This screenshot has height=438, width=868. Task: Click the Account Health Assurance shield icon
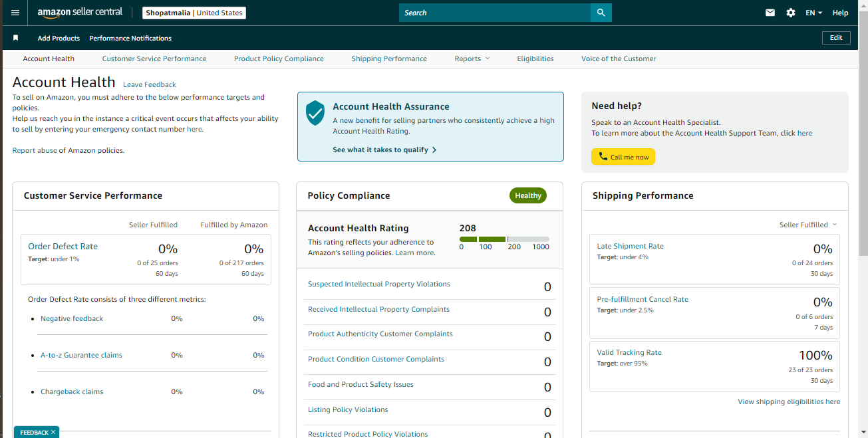coord(315,113)
